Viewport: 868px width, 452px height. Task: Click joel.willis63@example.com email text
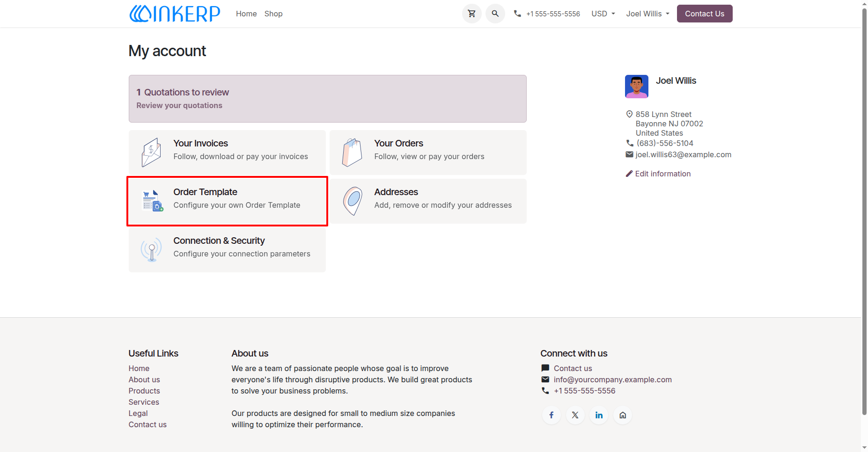pyautogui.click(x=684, y=154)
